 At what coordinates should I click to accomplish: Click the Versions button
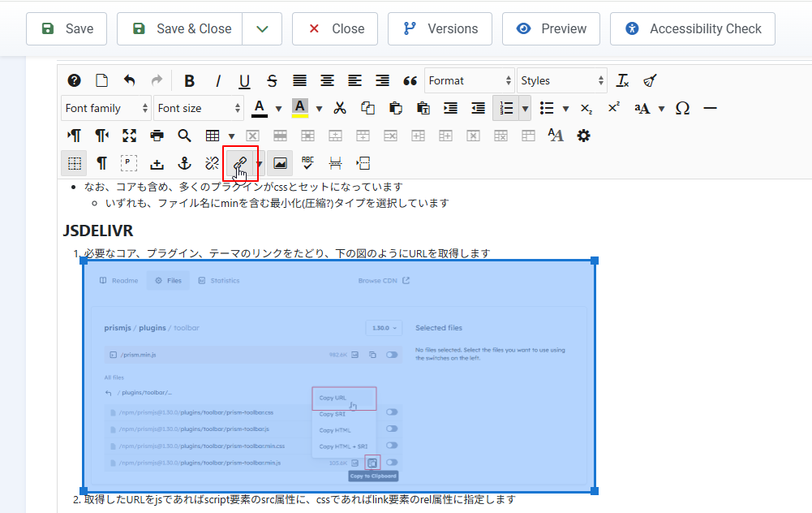[x=440, y=29]
